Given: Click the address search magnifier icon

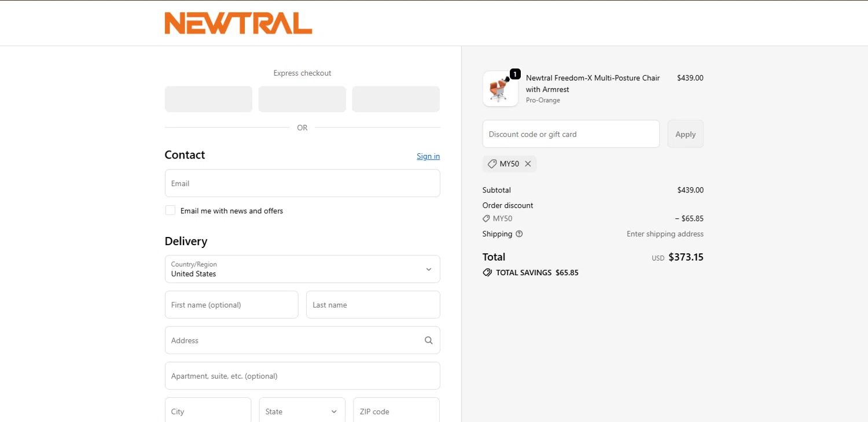Looking at the screenshot, I should tap(428, 340).
